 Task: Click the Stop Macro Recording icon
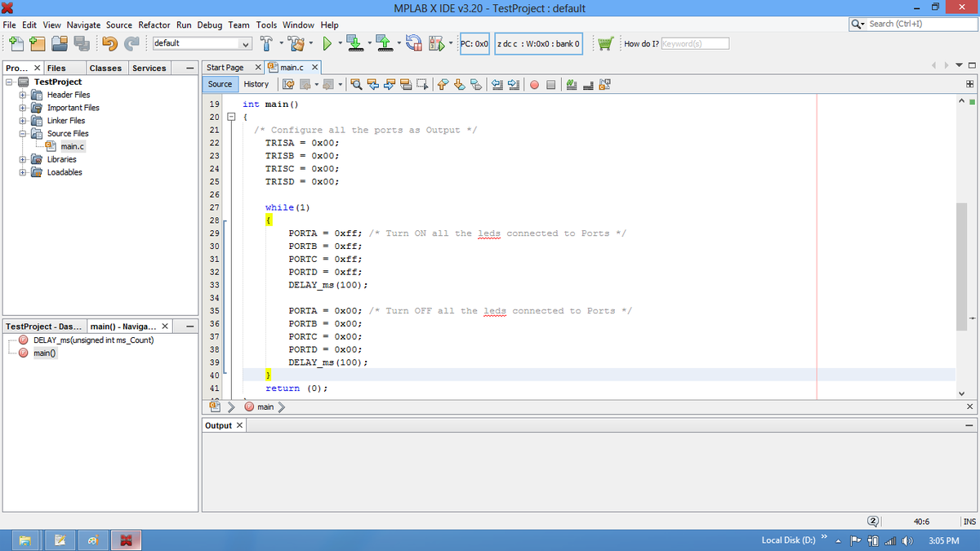coord(550,85)
